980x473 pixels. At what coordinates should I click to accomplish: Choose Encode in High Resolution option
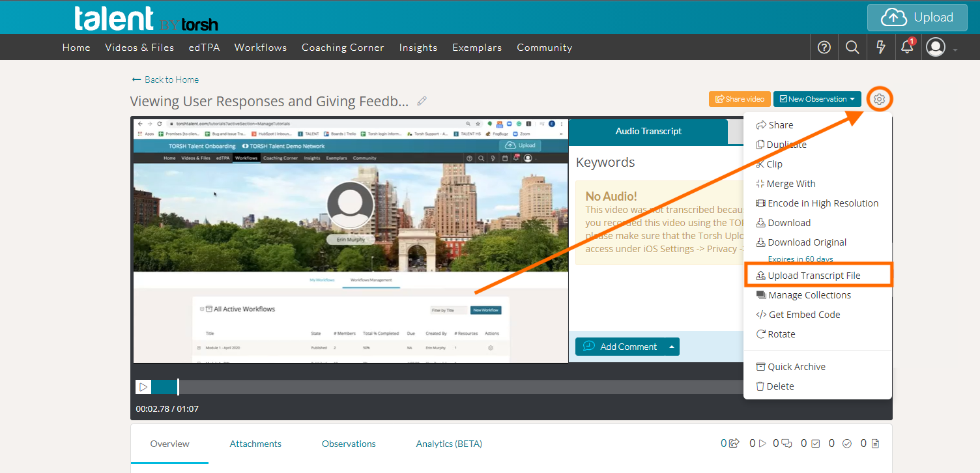tap(822, 203)
